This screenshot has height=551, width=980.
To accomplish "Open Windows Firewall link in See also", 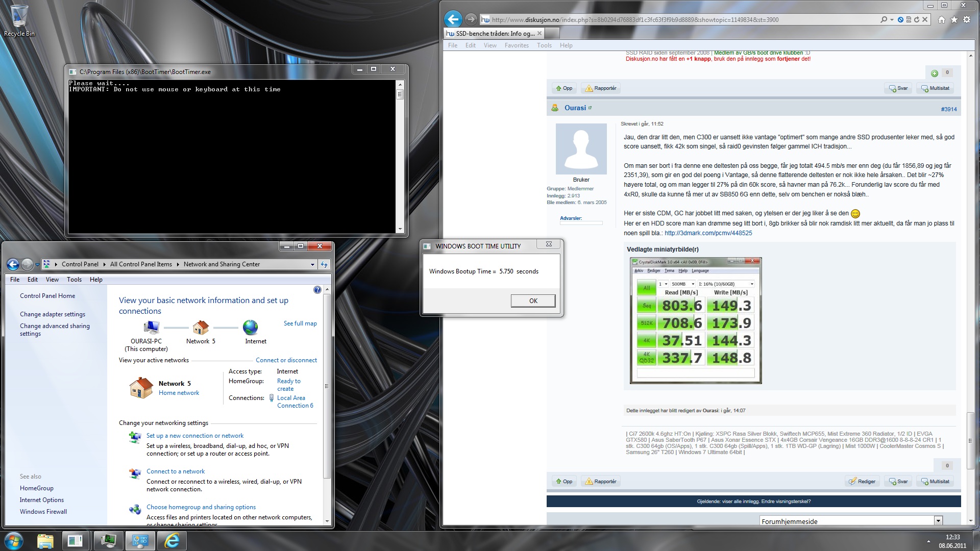I will [x=43, y=512].
